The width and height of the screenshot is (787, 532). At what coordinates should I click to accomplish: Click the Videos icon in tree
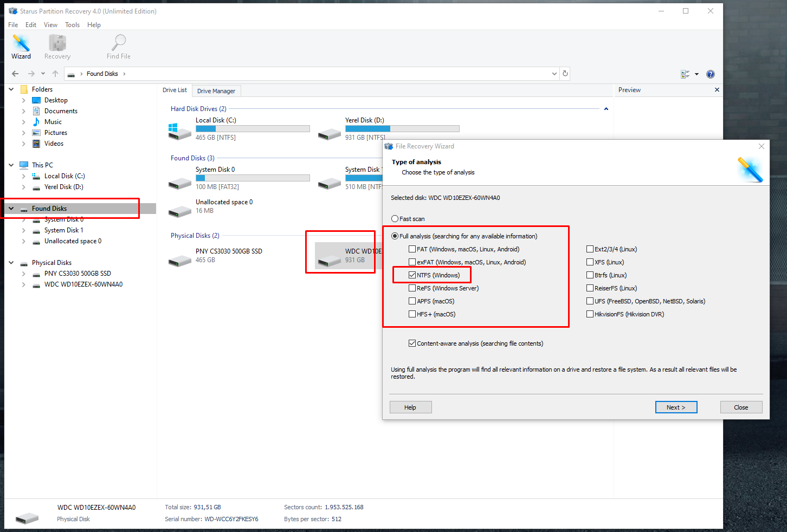pos(36,144)
